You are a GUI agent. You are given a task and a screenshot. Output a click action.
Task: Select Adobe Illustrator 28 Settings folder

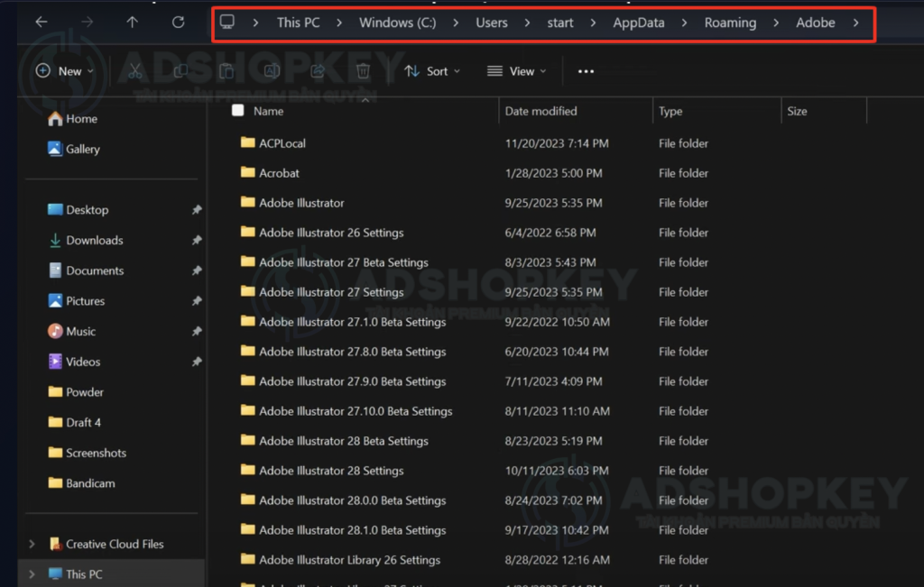point(322,471)
